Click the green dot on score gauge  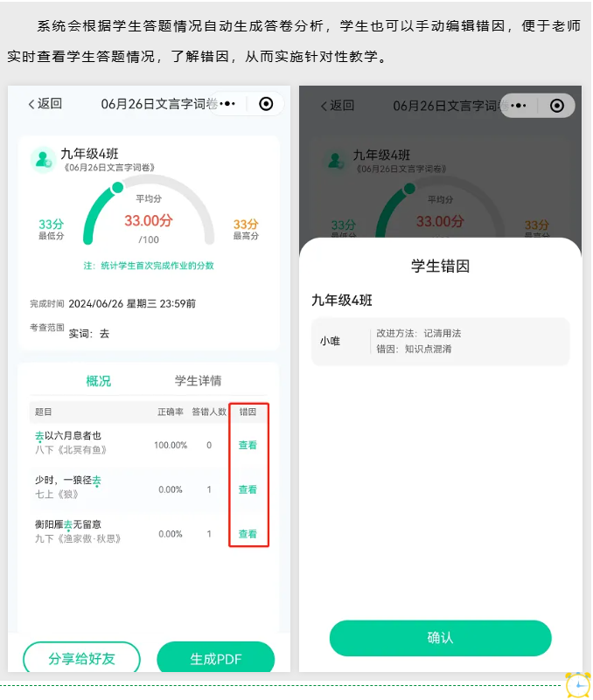[x=117, y=188]
